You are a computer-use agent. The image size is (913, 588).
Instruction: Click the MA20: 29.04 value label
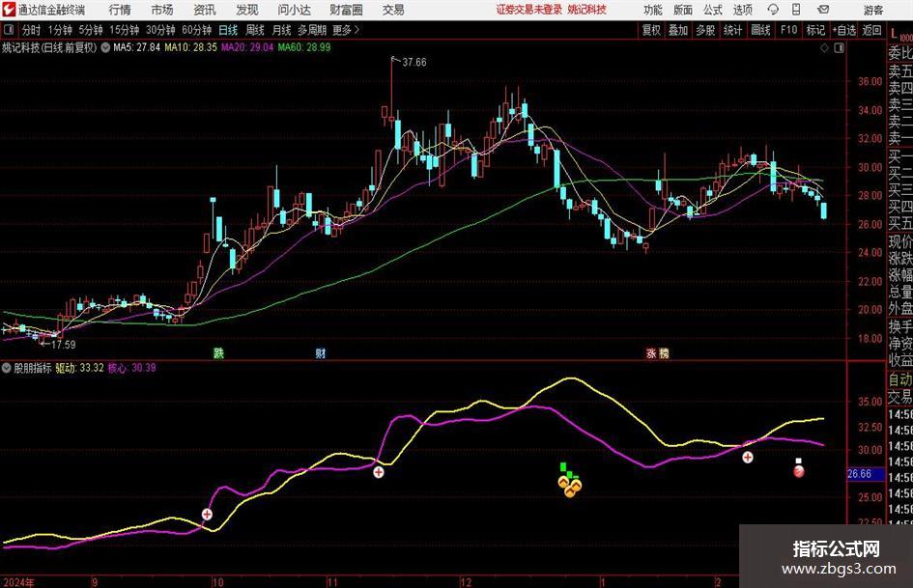[x=247, y=47]
